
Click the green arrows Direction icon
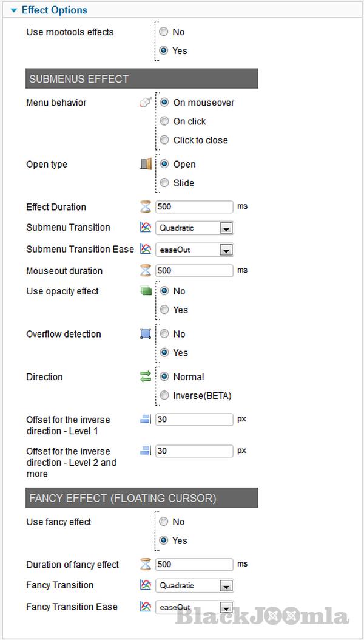coord(146,377)
